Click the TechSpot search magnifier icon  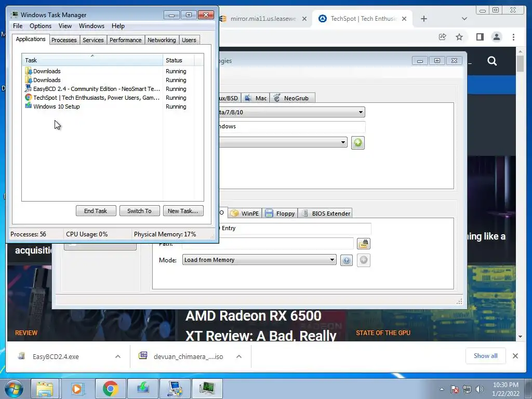point(492,61)
